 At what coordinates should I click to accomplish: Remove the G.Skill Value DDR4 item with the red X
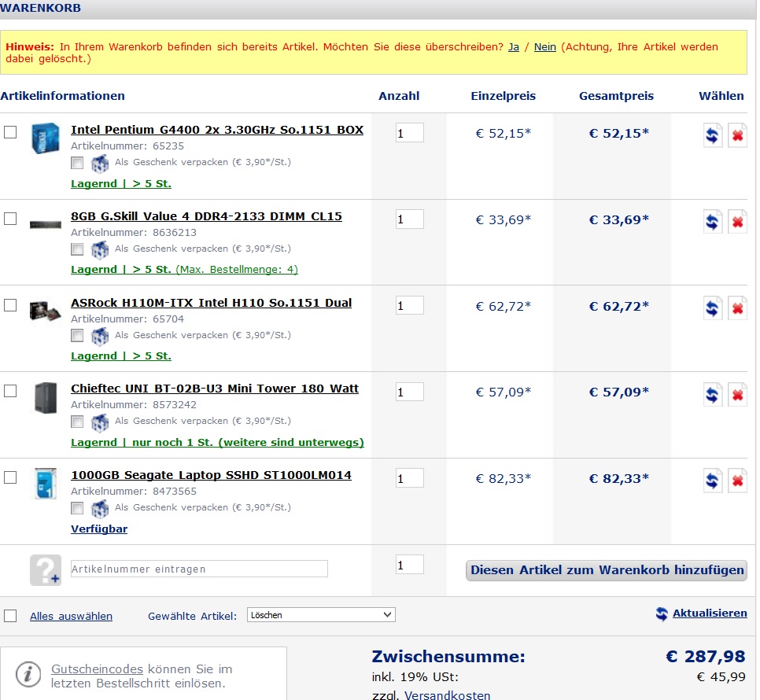click(x=737, y=222)
